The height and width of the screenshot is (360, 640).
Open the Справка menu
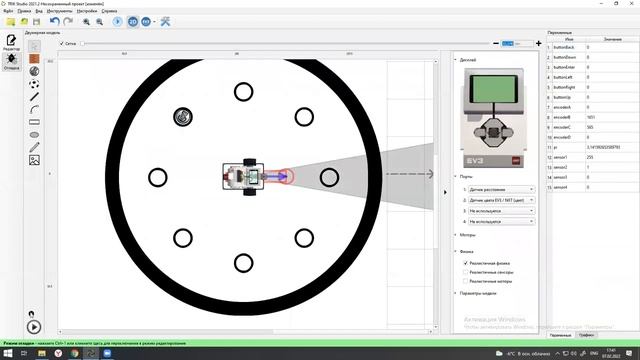[x=109, y=11]
